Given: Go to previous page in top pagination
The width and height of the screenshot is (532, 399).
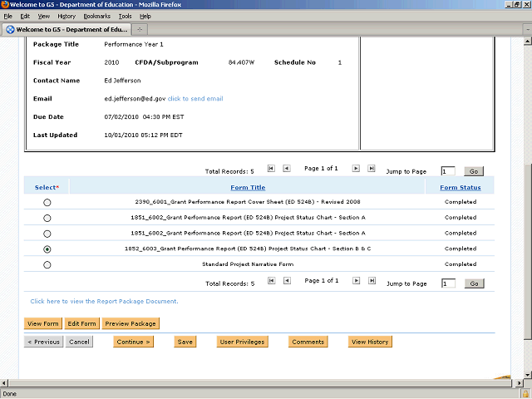Looking at the screenshot, I should 286,168.
